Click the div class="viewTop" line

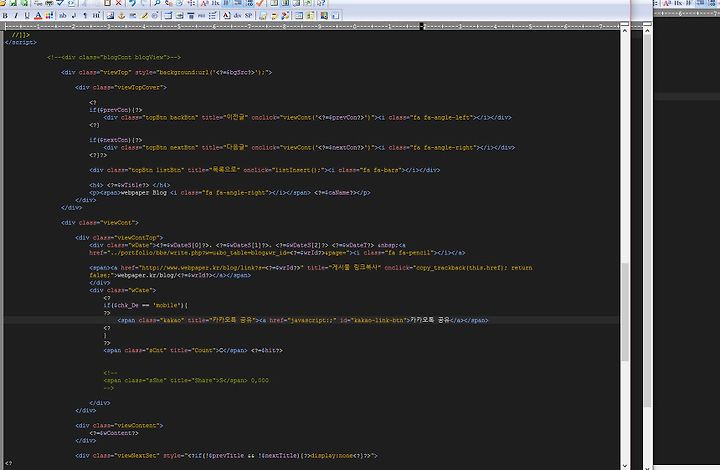[x=167, y=72]
